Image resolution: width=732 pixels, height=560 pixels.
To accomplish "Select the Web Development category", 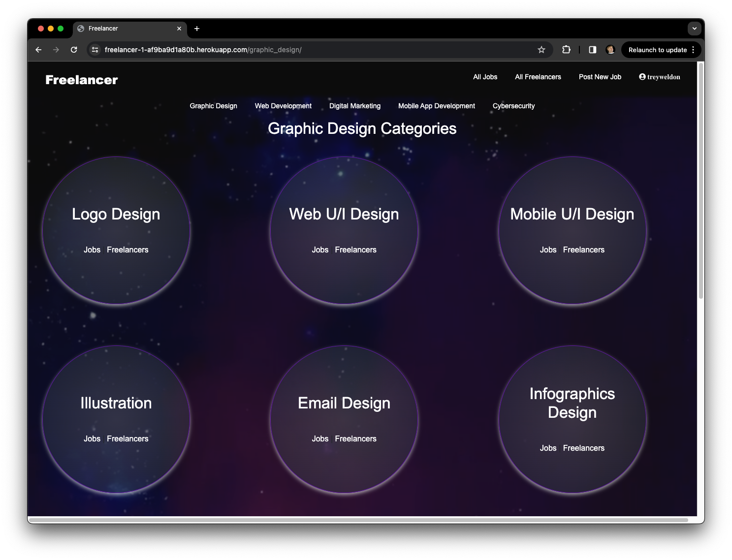I will pos(283,106).
